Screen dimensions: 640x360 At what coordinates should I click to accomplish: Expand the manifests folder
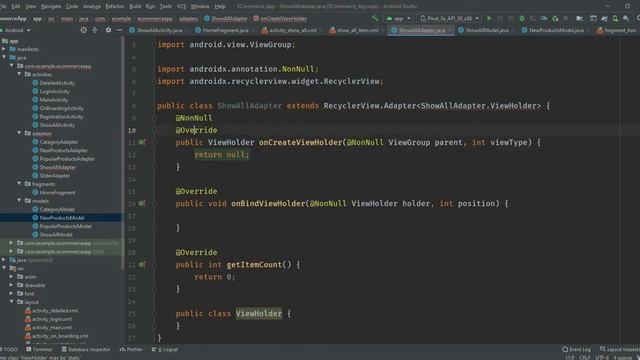coord(4,49)
